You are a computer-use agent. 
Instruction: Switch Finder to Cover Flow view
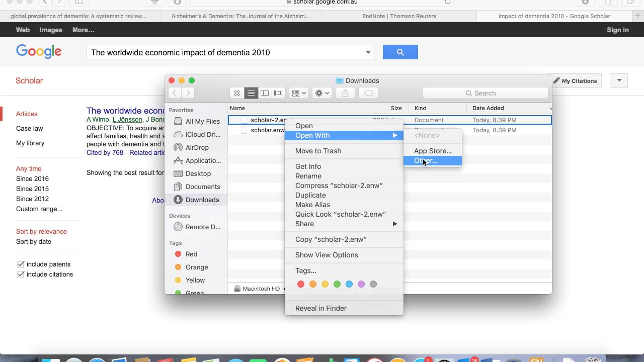(x=278, y=93)
